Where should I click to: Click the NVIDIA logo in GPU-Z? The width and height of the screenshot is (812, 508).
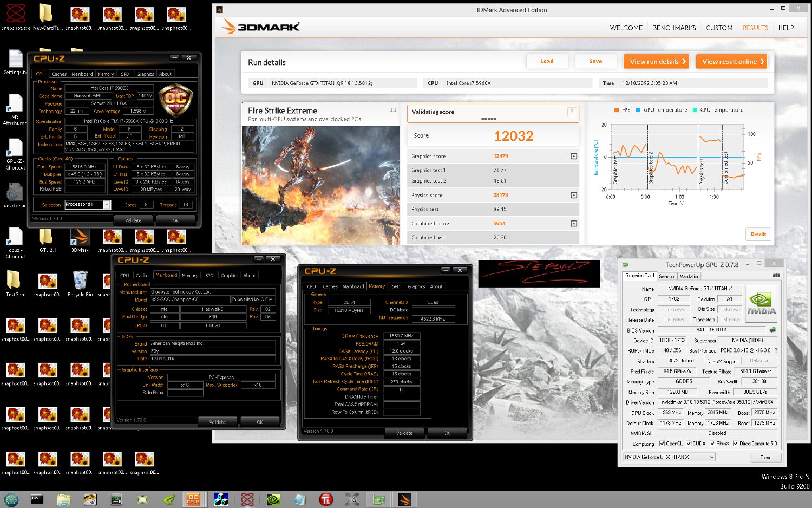coord(761,304)
